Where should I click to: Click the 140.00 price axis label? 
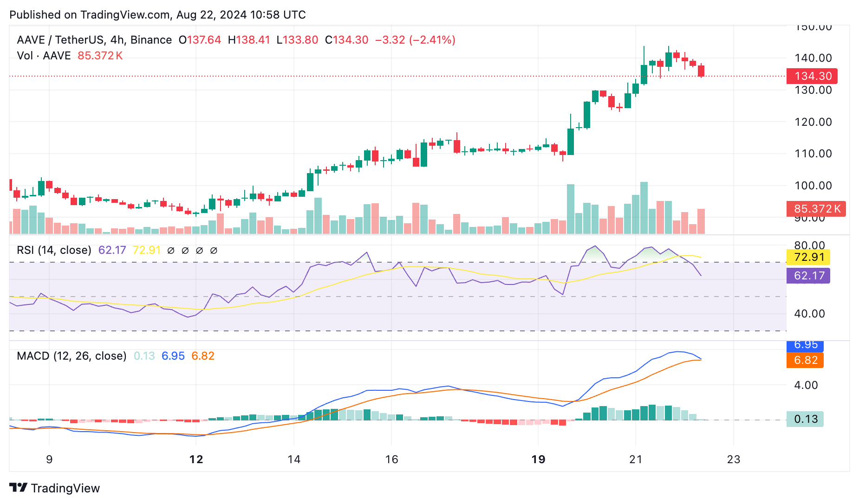[813, 58]
